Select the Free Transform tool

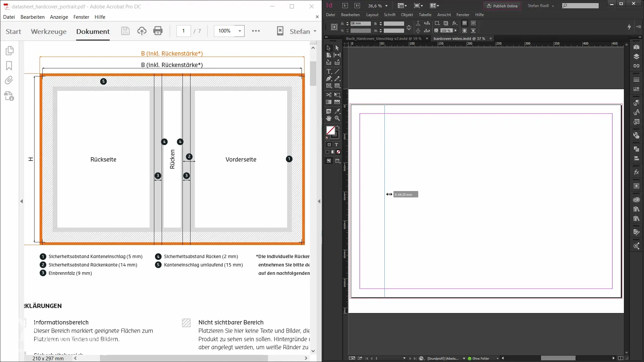click(337, 95)
